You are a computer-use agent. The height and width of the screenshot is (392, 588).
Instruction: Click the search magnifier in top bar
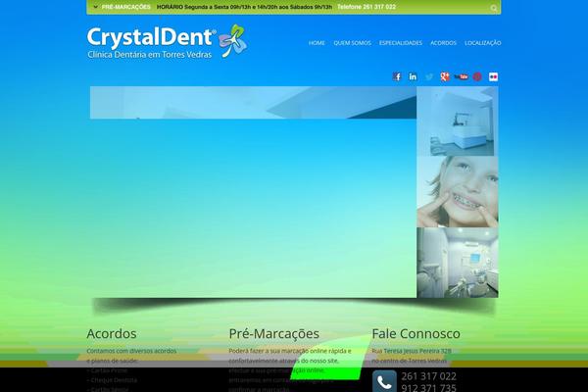(494, 8)
